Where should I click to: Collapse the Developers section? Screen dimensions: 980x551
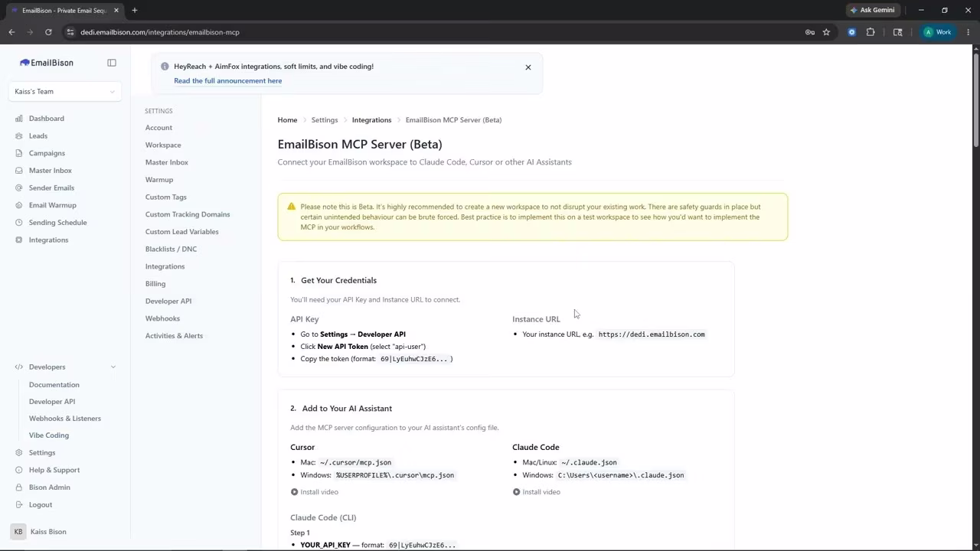point(113,367)
